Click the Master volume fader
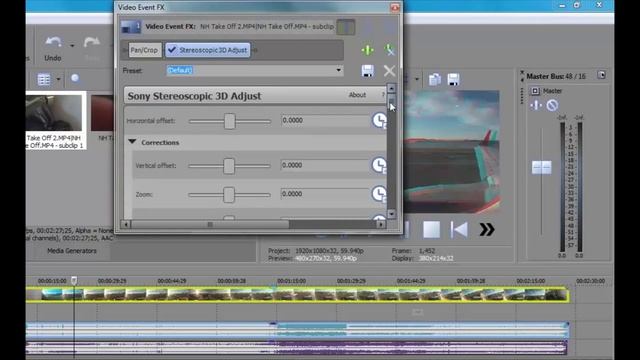 pyautogui.click(x=542, y=167)
